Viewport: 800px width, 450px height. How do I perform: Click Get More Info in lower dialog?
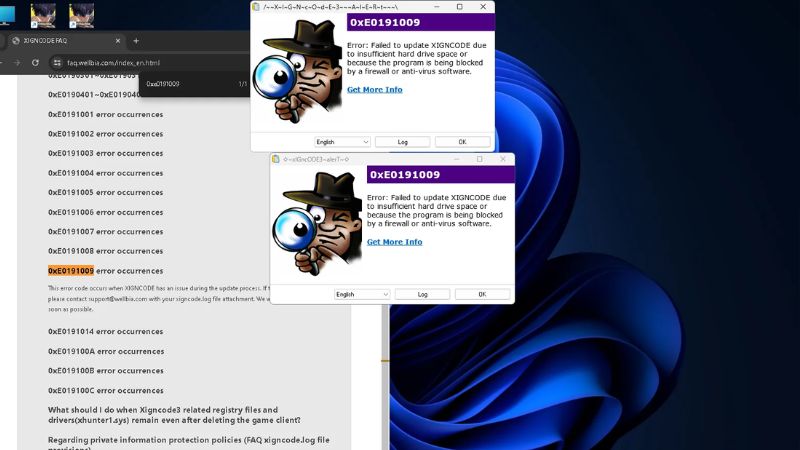tap(394, 242)
